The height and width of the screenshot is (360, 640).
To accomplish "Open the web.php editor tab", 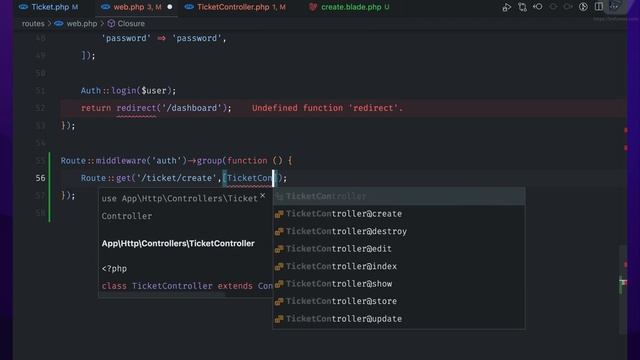I will click(x=137, y=7).
